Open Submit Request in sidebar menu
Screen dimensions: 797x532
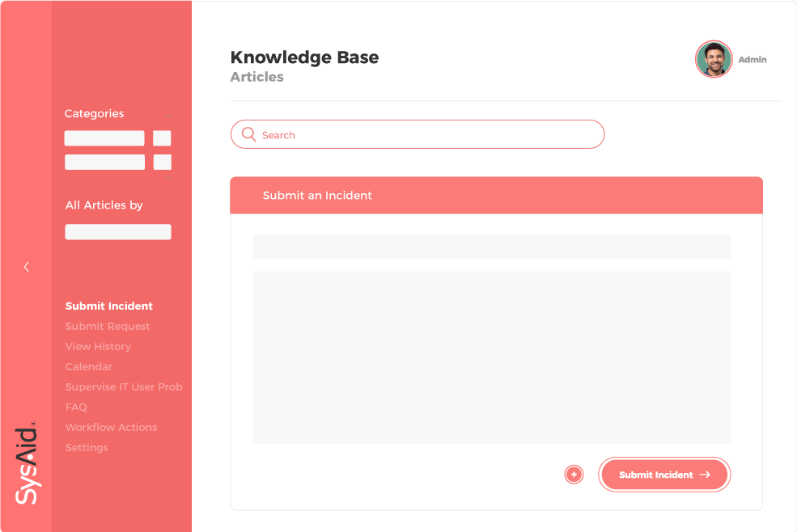click(x=108, y=326)
